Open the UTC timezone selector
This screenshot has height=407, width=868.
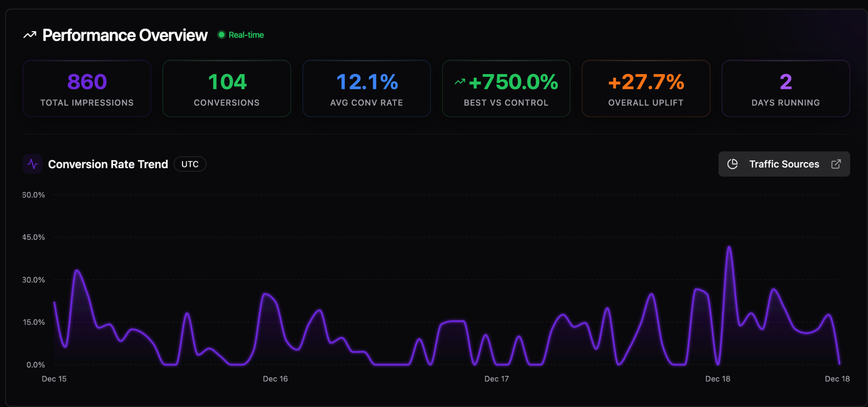pos(189,164)
